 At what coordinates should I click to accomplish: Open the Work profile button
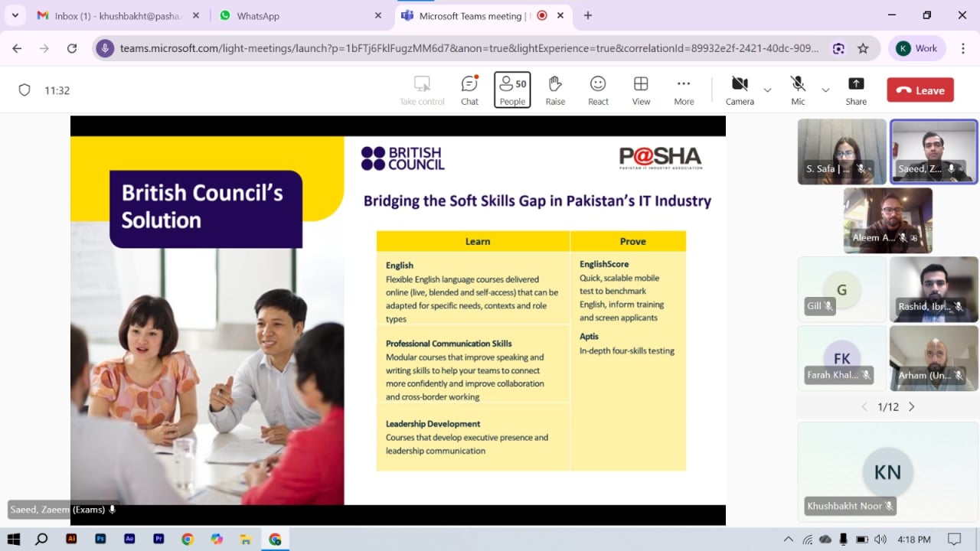coord(916,48)
